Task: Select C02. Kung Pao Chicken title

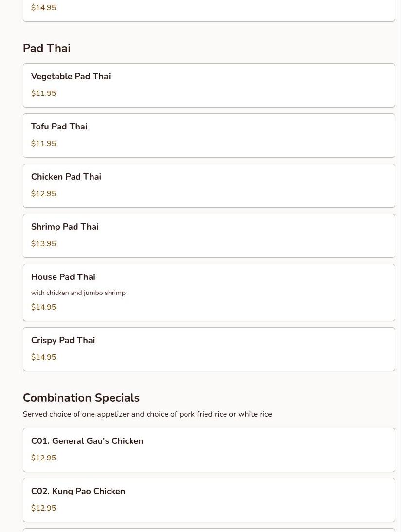Action: click(78, 491)
